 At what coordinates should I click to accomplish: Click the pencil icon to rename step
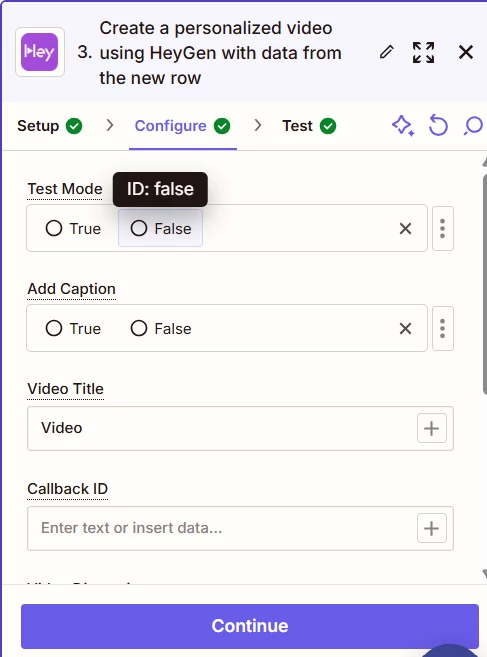[386, 52]
